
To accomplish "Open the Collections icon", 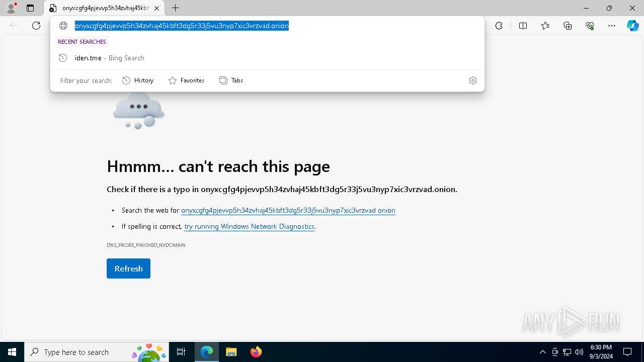I will 568,26.
